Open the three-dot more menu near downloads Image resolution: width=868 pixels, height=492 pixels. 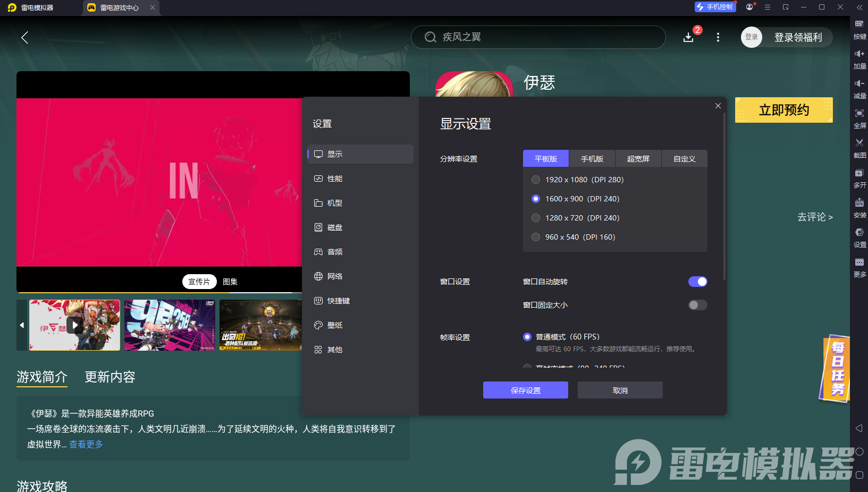point(718,37)
